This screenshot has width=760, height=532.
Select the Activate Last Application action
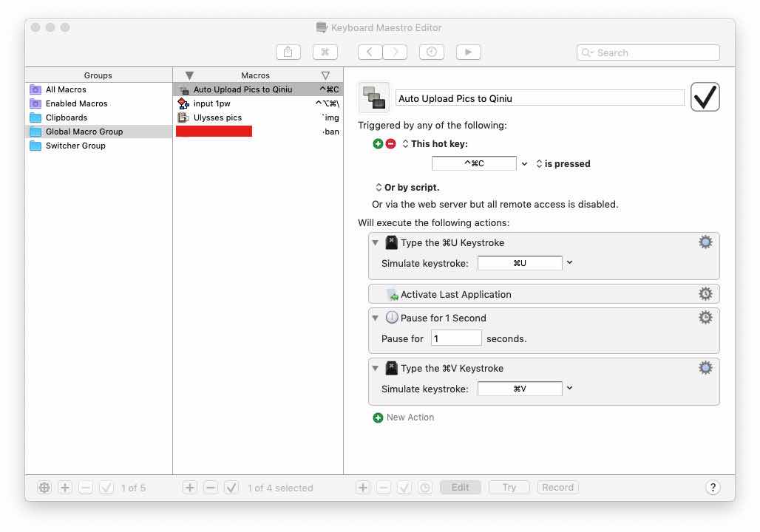(x=544, y=294)
